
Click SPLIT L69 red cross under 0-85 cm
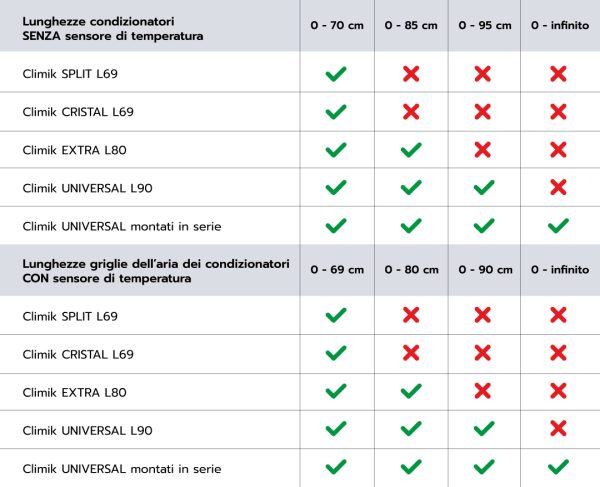[410, 74]
